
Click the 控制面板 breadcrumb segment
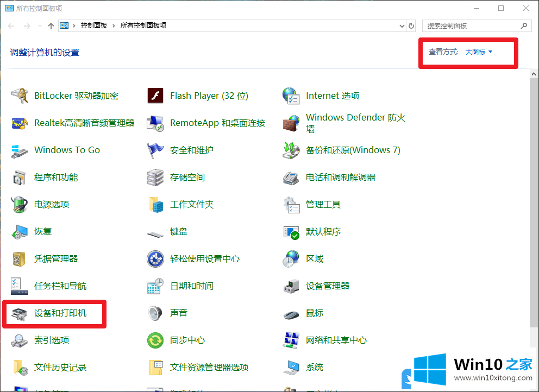coord(94,26)
